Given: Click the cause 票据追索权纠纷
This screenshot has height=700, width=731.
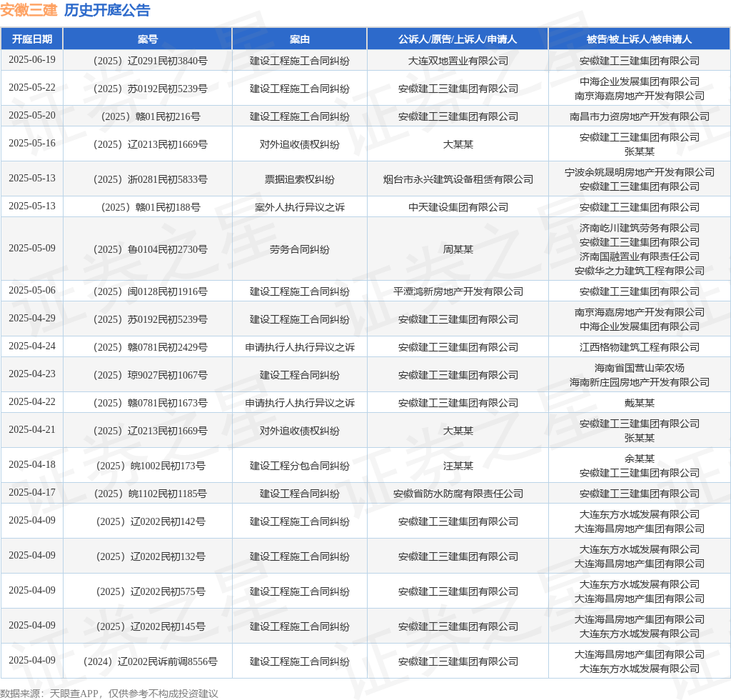Looking at the screenshot, I should (299, 179).
